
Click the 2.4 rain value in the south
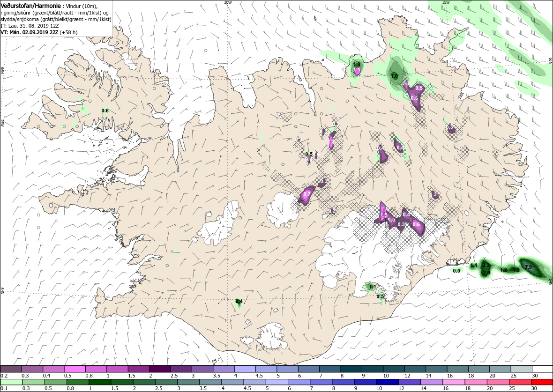[239, 301]
